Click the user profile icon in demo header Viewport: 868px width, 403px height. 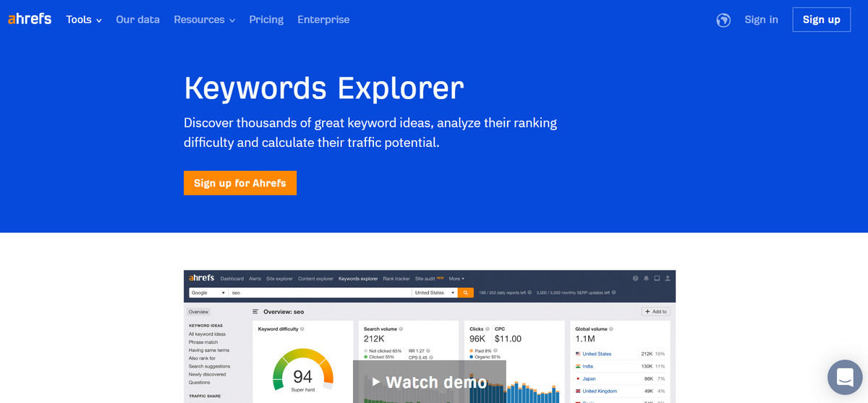pyautogui.click(x=668, y=278)
